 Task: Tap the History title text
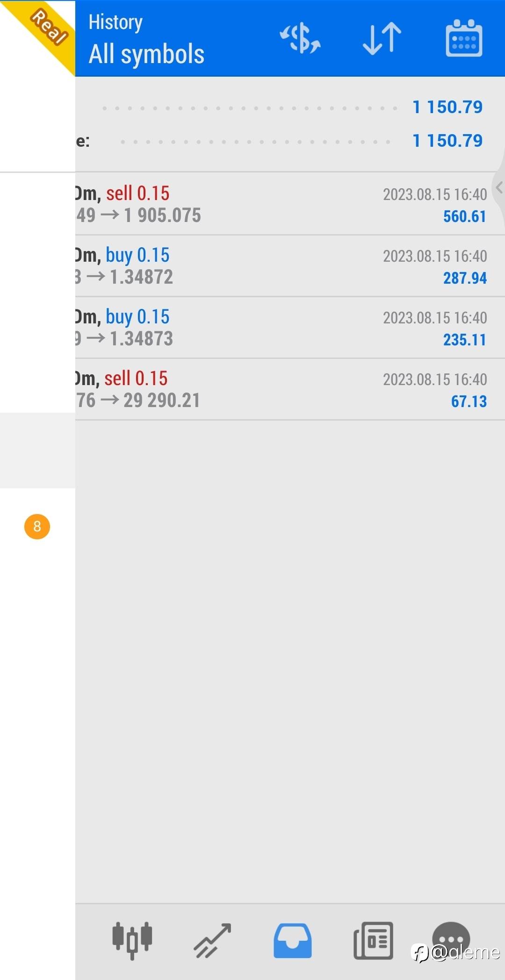pos(115,22)
